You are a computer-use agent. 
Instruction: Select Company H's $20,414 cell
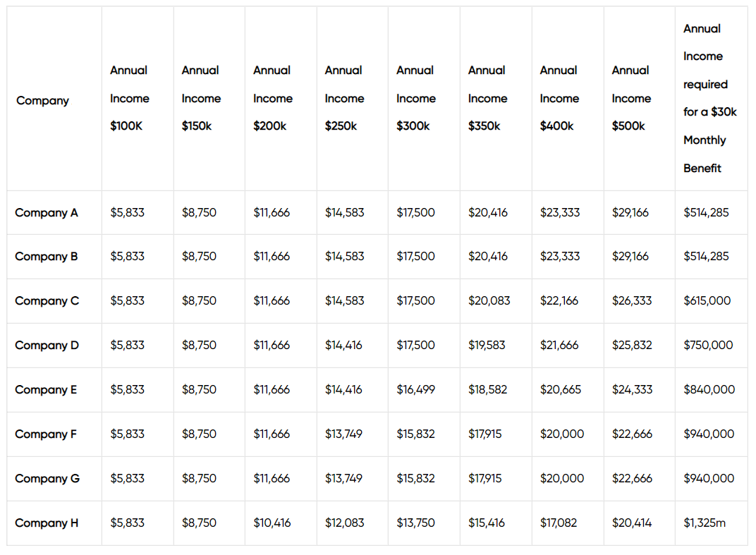[631, 523]
